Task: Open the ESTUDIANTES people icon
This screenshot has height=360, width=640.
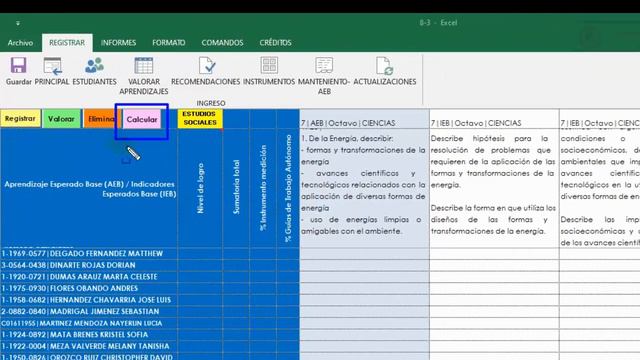Action: coord(94,66)
